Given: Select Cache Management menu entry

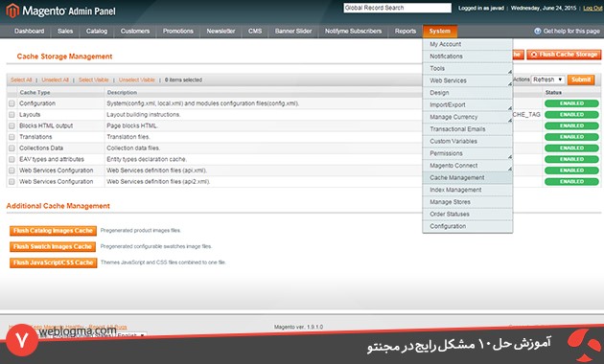Looking at the screenshot, I should pos(467,177).
